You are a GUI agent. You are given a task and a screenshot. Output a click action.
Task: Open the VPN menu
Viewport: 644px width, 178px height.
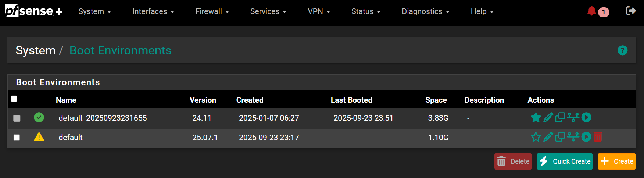point(319,11)
